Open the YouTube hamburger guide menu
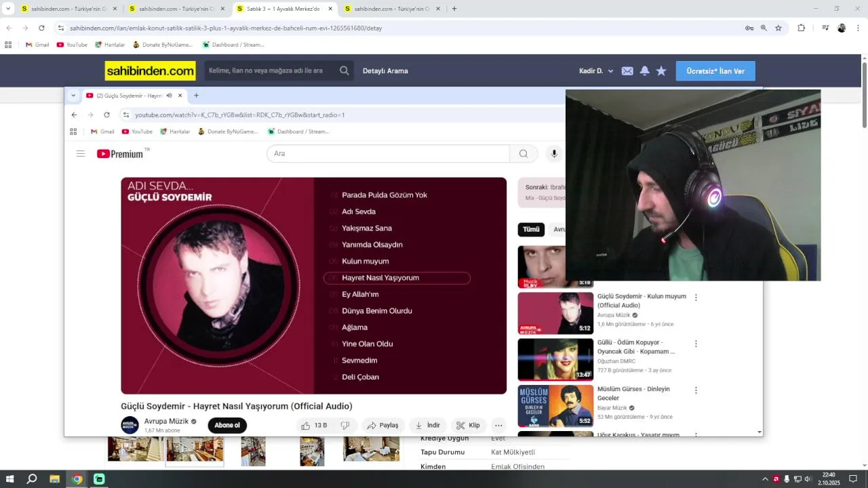This screenshot has width=868, height=488. pyautogui.click(x=81, y=154)
